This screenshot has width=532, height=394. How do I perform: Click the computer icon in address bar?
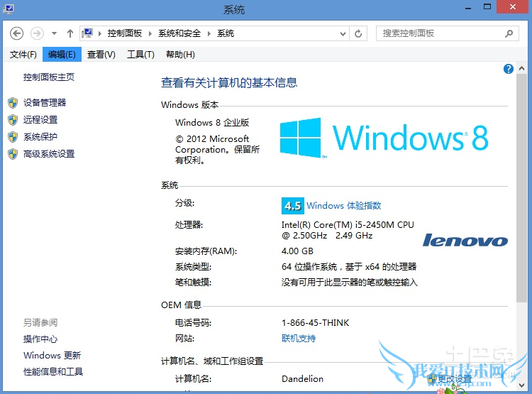(x=87, y=33)
